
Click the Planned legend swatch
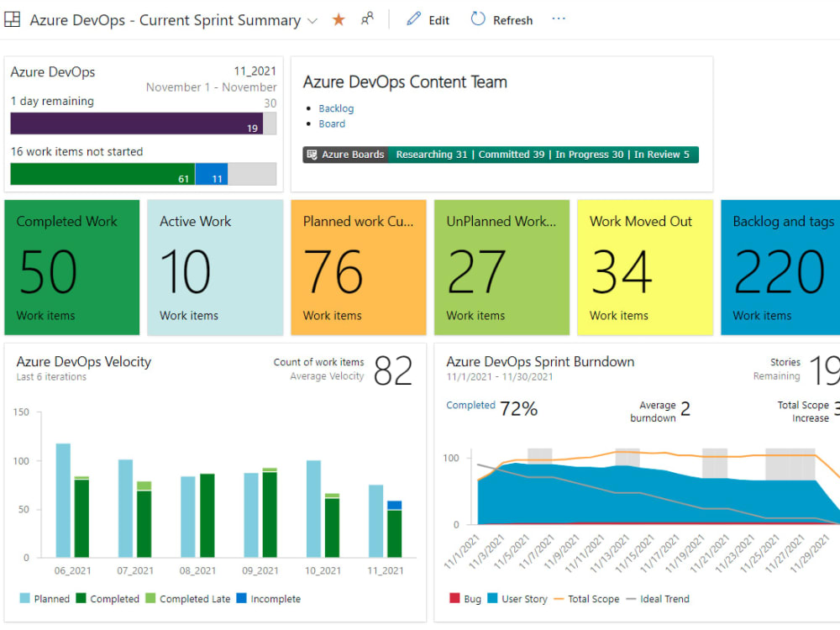click(24, 598)
